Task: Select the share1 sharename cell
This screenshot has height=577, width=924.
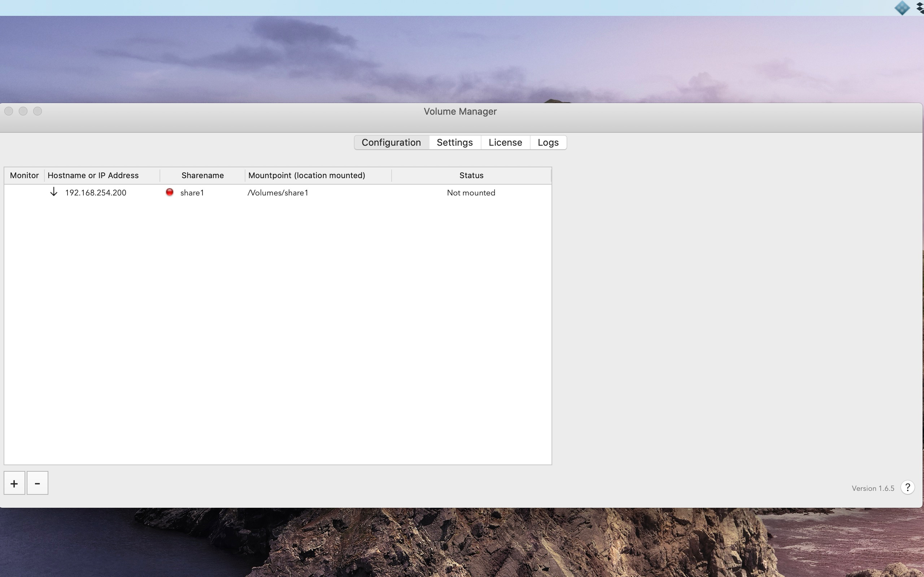Action: tap(192, 193)
